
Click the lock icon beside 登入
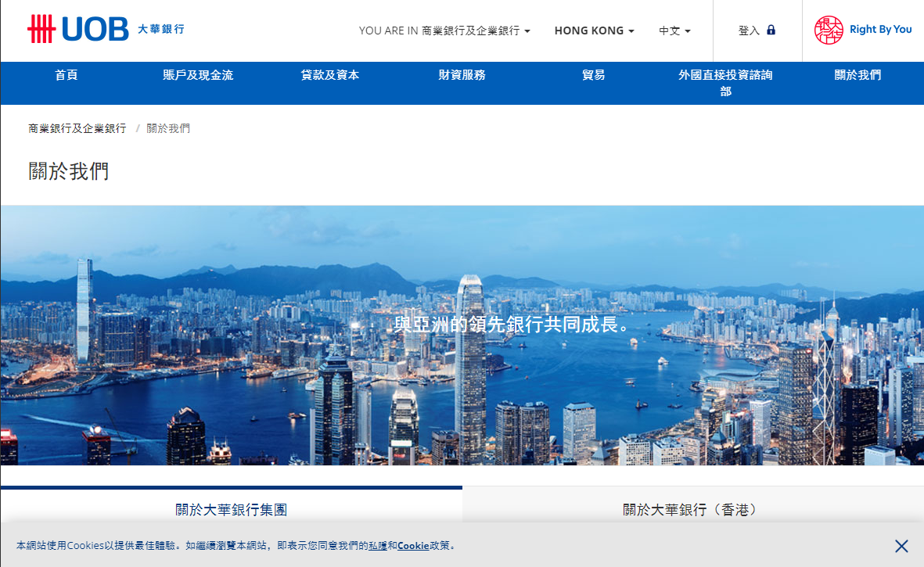771,30
